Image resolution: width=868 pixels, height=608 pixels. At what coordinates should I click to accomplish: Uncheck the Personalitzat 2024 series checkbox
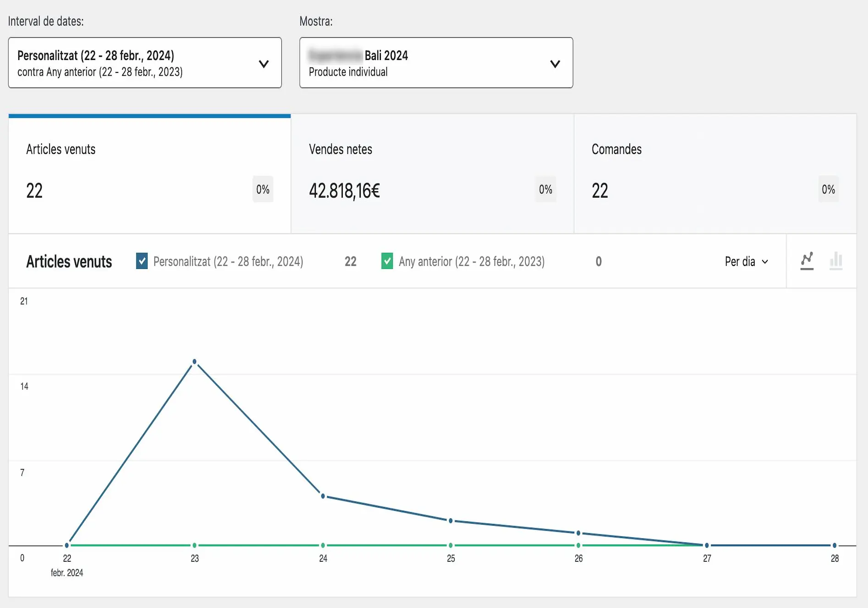[142, 261]
